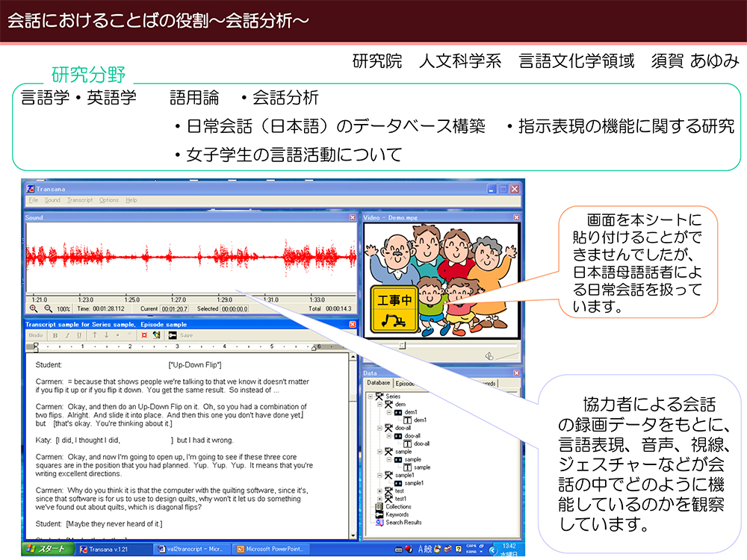Switch to the Database tab
The width and height of the screenshot is (747, 560).
coord(378,383)
